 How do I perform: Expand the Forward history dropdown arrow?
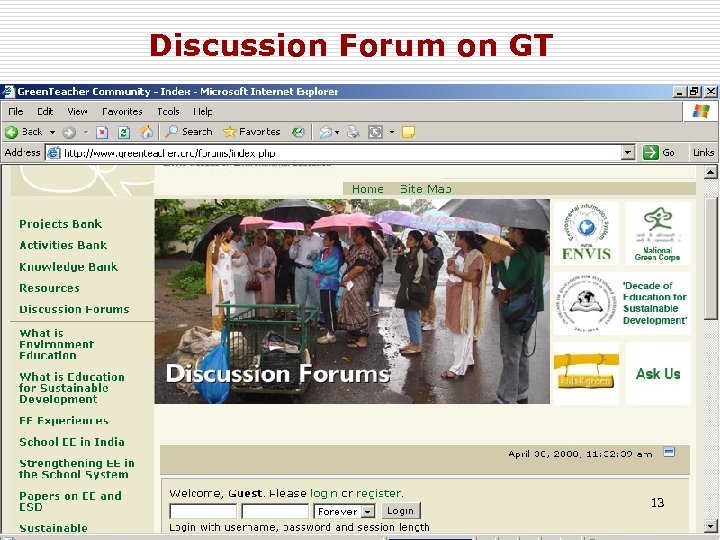[86, 132]
